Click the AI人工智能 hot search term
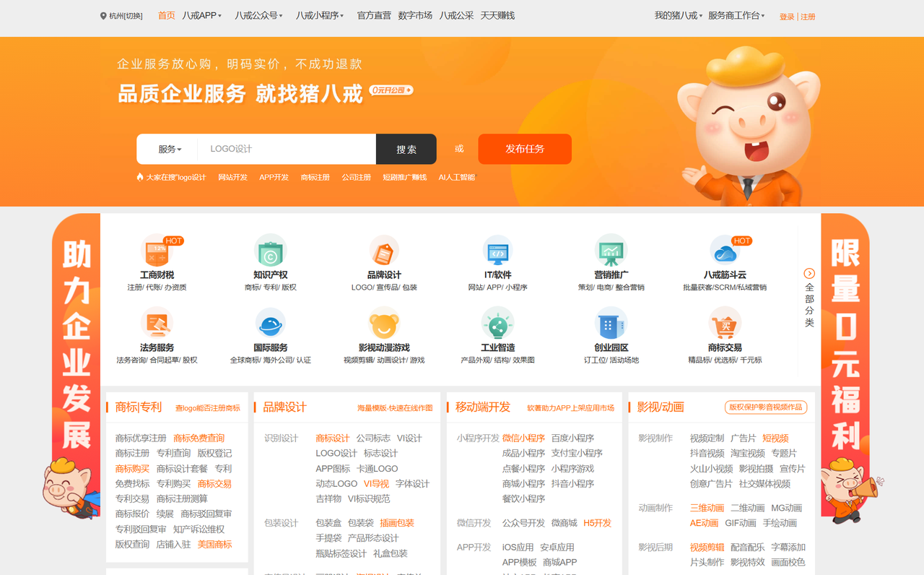The image size is (924, 575). point(457,177)
